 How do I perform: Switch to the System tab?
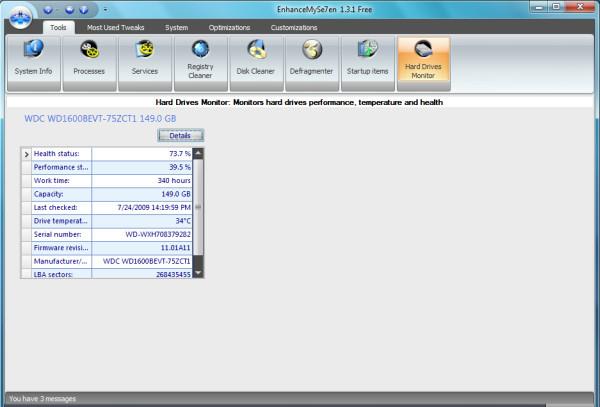[x=176, y=27]
